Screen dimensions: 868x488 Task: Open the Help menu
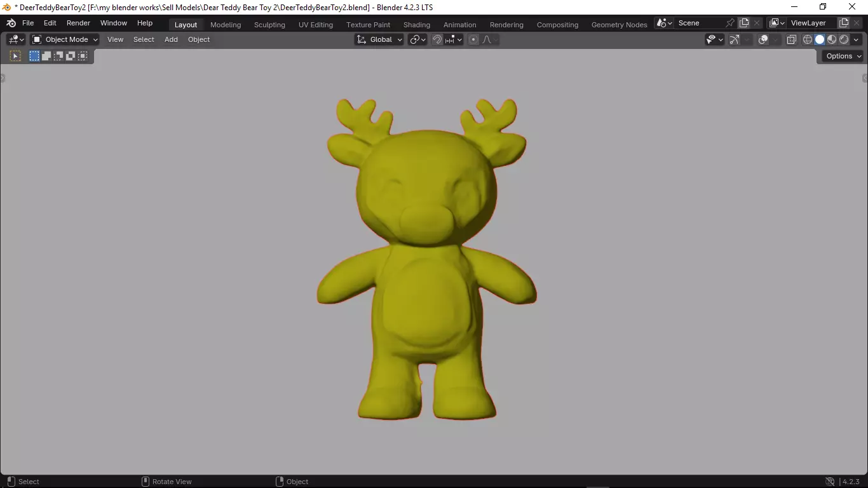coord(145,23)
